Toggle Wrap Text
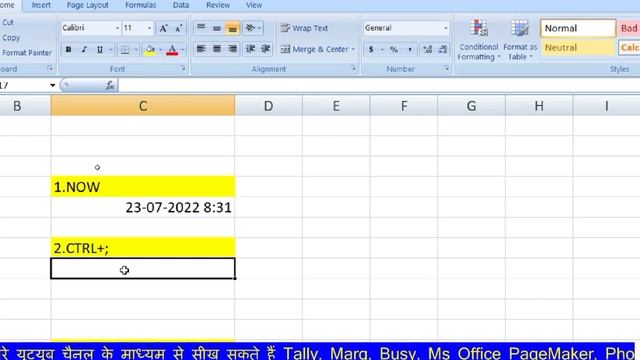640x360 pixels. point(304,28)
